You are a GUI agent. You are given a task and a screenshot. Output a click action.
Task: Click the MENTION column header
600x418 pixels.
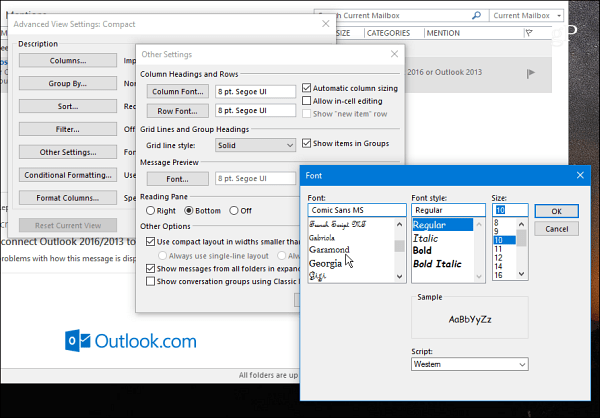click(x=443, y=33)
